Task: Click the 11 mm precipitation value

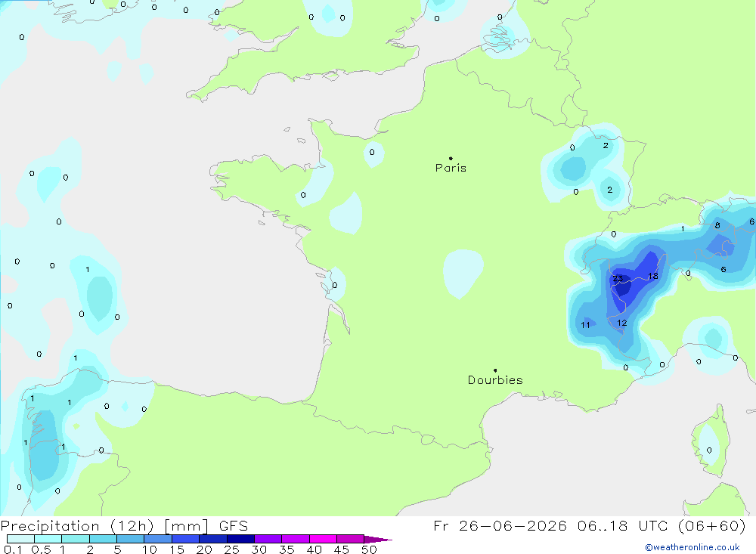Action: (x=585, y=325)
